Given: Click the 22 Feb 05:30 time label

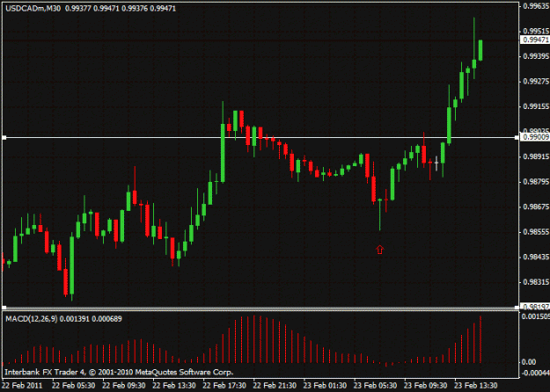Looking at the screenshot, I should click(x=73, y=385).
